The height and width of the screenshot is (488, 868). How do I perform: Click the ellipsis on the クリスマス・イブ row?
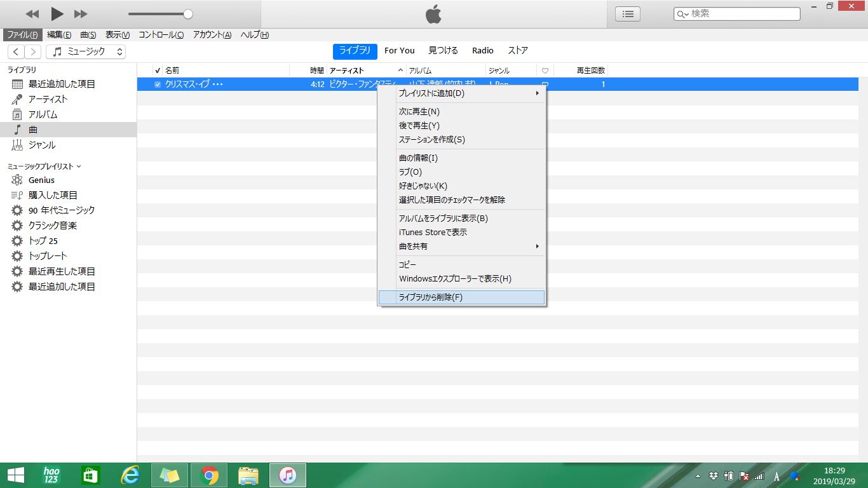[218, 84]
